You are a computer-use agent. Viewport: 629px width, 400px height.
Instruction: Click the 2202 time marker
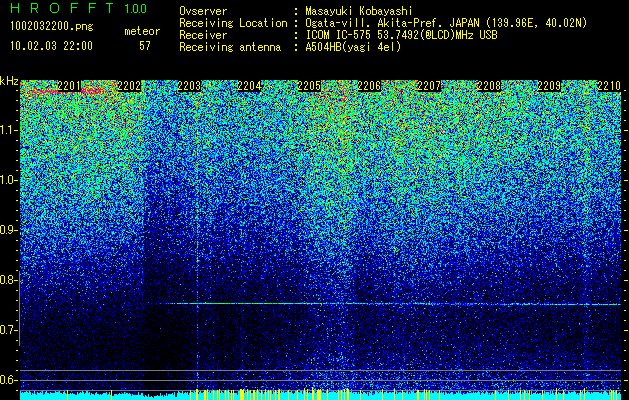click(129, 86)
